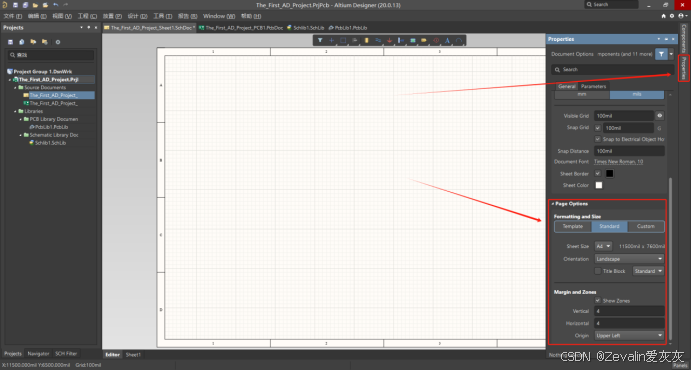The width and height of the screenshot is (692, 371).
Task: Enable the Title Block checkbox
Action: [598, 271]
